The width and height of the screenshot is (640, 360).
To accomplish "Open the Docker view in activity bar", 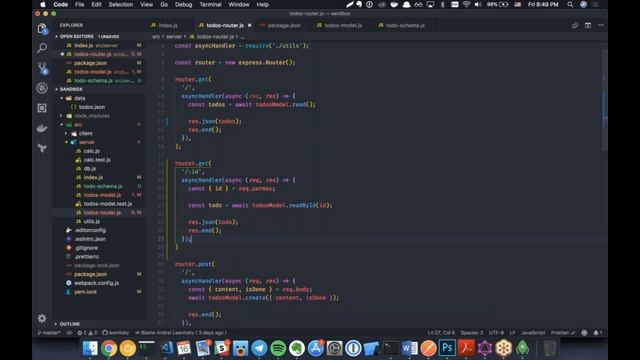I will [x=42, y=128].
